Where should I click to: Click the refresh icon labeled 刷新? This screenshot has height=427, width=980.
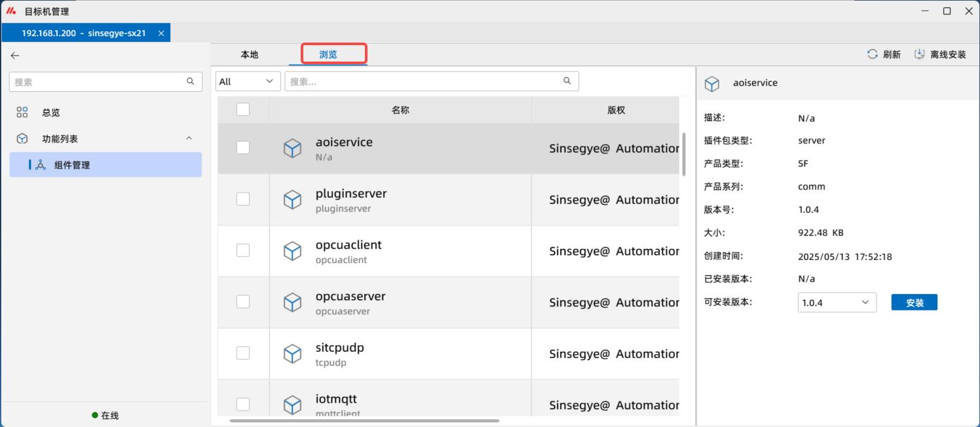[x=872, y=54]
